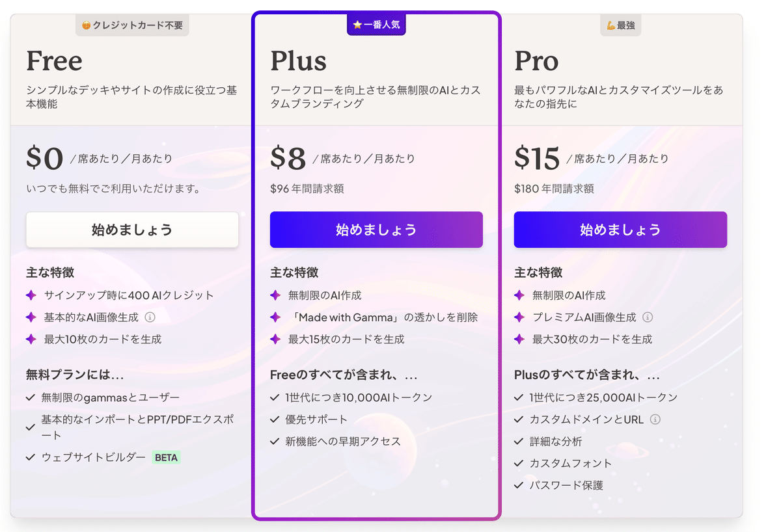Click the クレジットカード不要 badge
The height and width of the screenshot is (532, 781).
click(x=132, y=25)
